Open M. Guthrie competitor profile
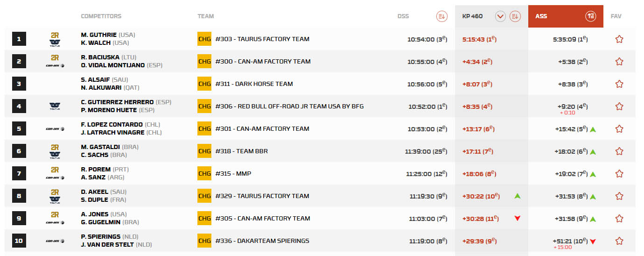 [x=99, y=35]
